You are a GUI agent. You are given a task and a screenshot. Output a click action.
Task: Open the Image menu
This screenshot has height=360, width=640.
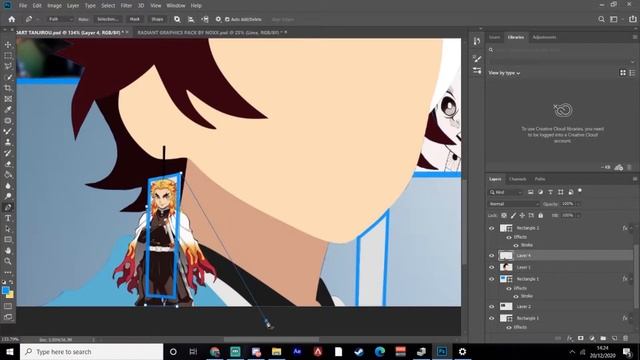[54, 6]
